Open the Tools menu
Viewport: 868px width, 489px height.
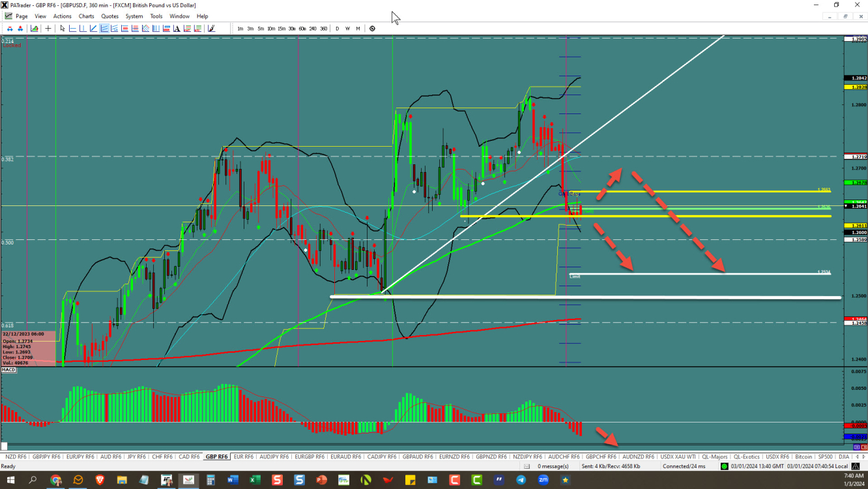(x=156, y=16)
